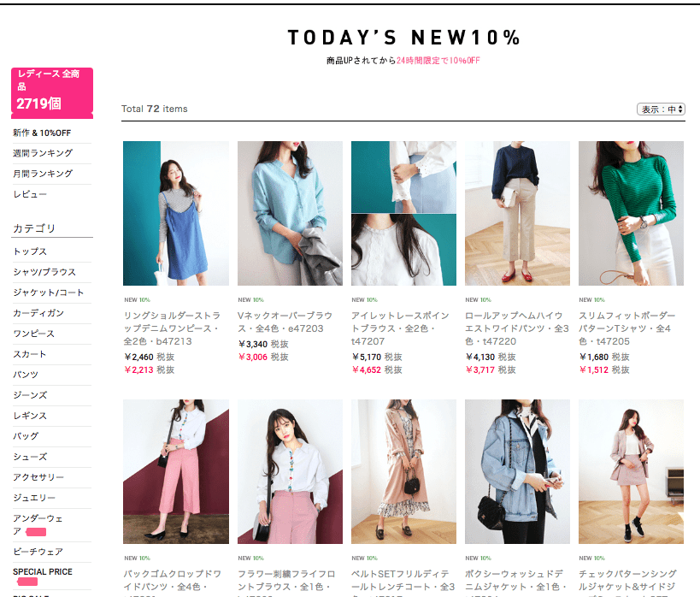This screenshot has width=700, height=597.
Task: Open the ワンピース category
Action: click(x=34, y=334)
